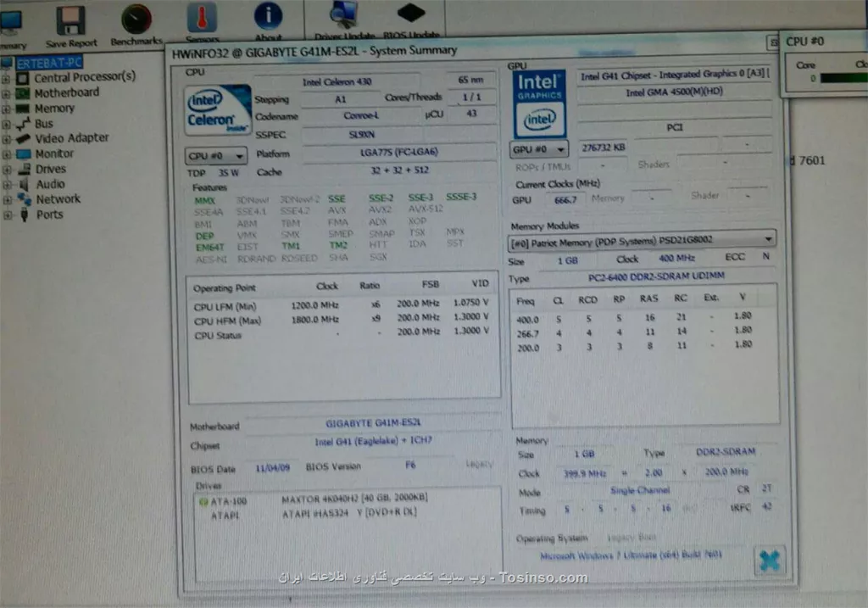Expand the Bus tree node
Image resolution: width=868 pixels, height=608 pixels.
point(6,124)
